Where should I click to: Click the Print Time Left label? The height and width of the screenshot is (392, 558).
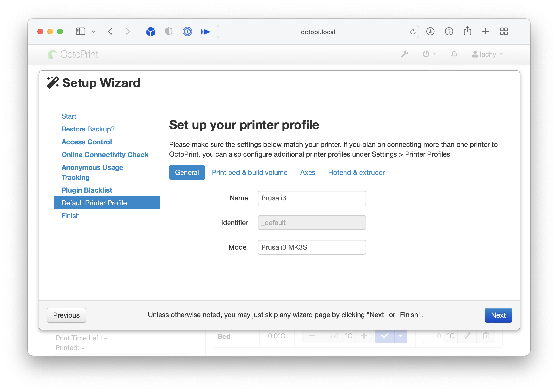[81, 338]
